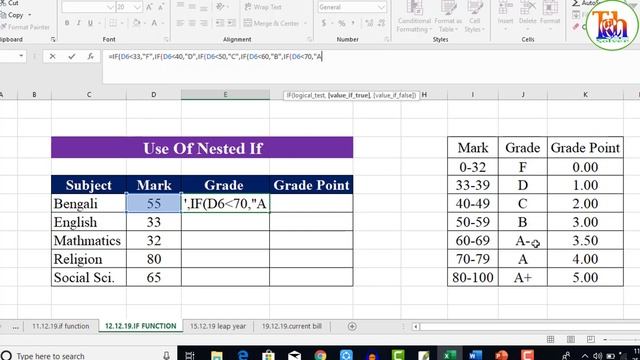Screen dimensions: 640x360
Task: Switch to 15.12.19 leap year sheet
Action: [218, 326]
